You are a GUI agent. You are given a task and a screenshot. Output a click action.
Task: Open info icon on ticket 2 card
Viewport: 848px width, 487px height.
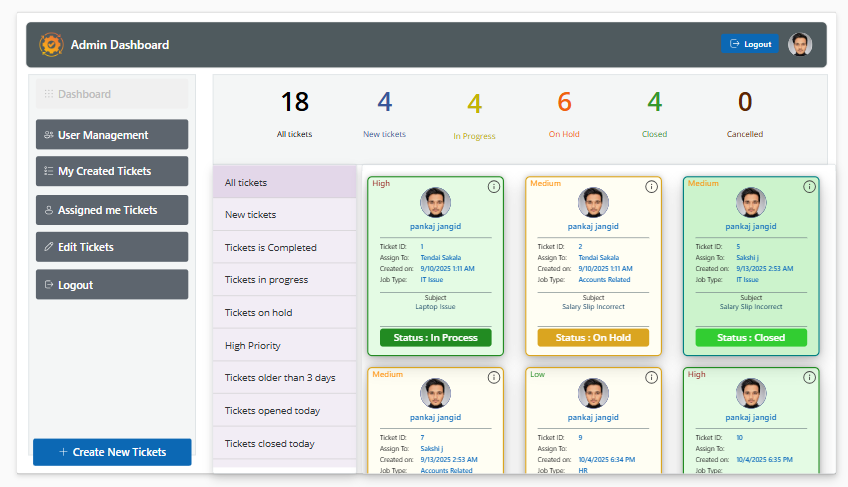pos(652,187)
